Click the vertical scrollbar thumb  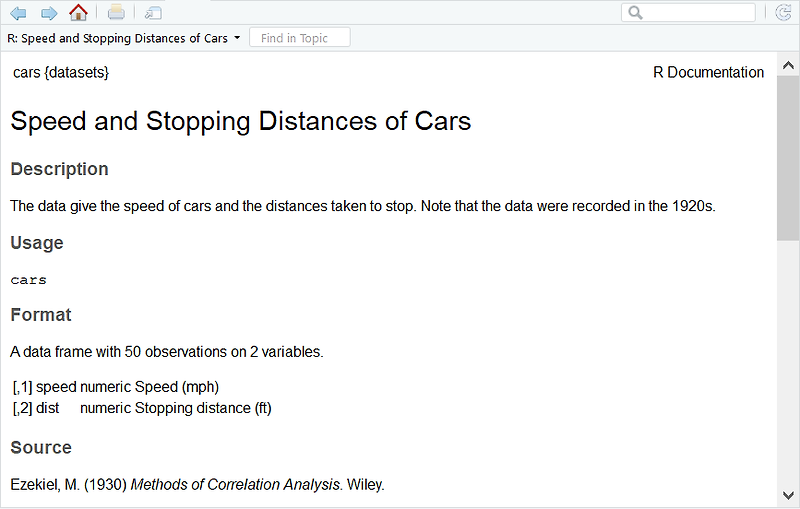click(x=788, y=158)
